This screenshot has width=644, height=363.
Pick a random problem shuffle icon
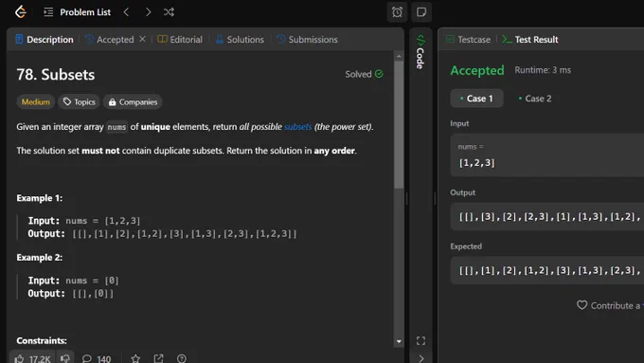(169, 12)
